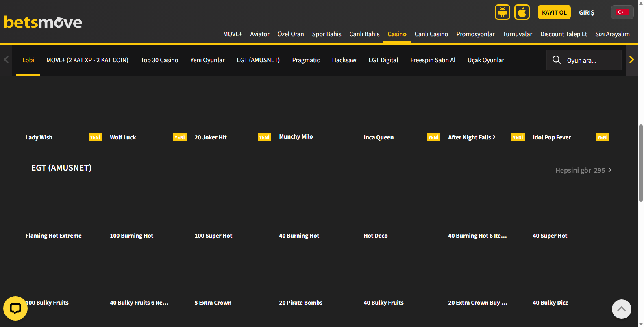Open Promosyonlar page

[475, 34]
